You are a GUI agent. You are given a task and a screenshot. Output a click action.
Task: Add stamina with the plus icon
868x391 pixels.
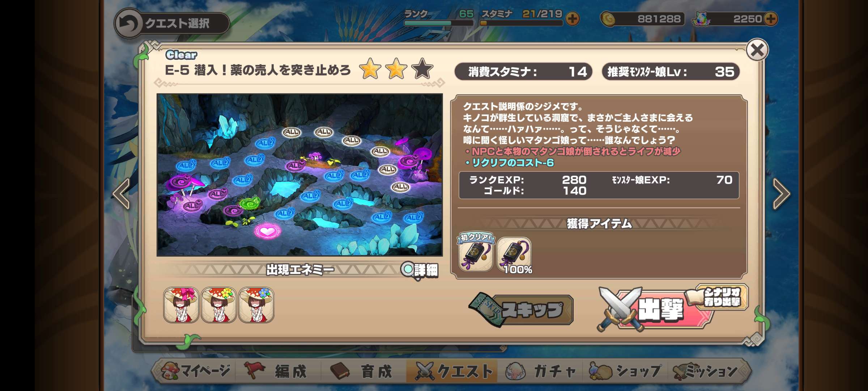[x=572, y=19]
